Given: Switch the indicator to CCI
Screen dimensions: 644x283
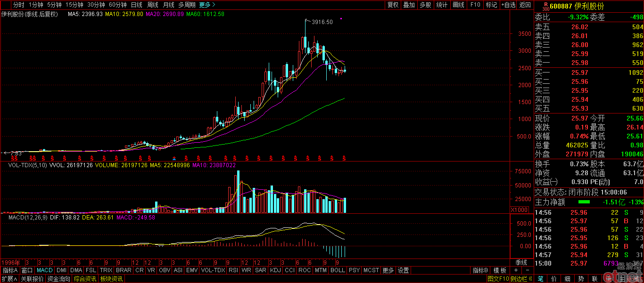Looking at the screenshot, I should point(289,270).
